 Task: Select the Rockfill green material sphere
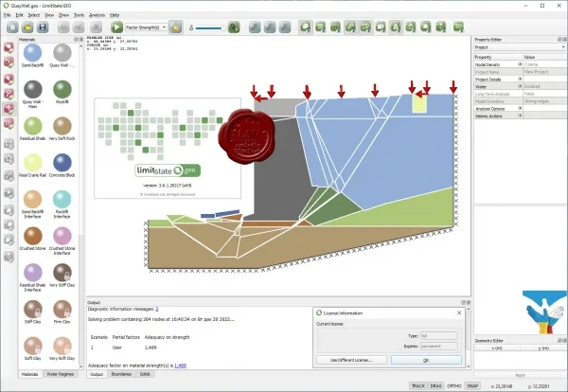[62, 90]
